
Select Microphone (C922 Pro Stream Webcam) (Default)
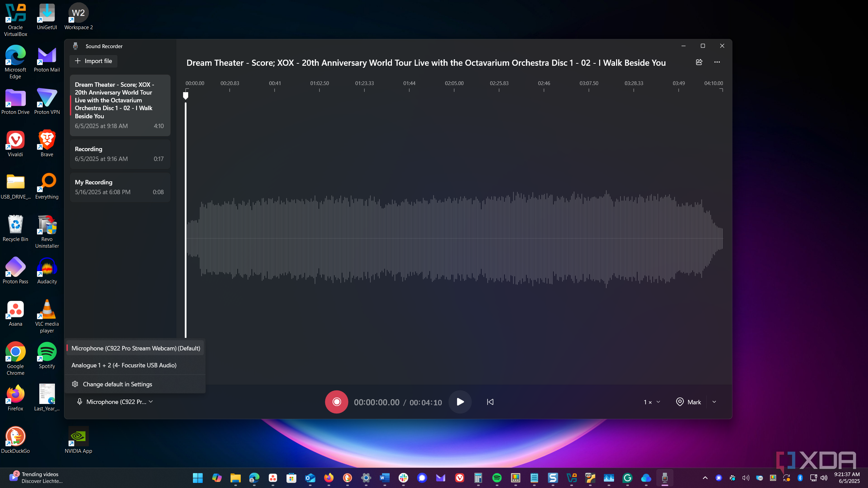tap(135, 348)
